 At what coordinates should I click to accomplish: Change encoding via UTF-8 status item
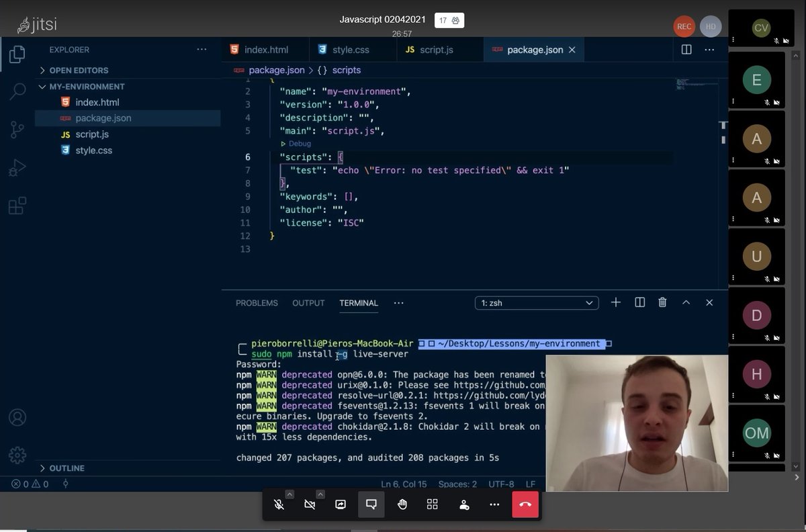click(x=502, y=484)
